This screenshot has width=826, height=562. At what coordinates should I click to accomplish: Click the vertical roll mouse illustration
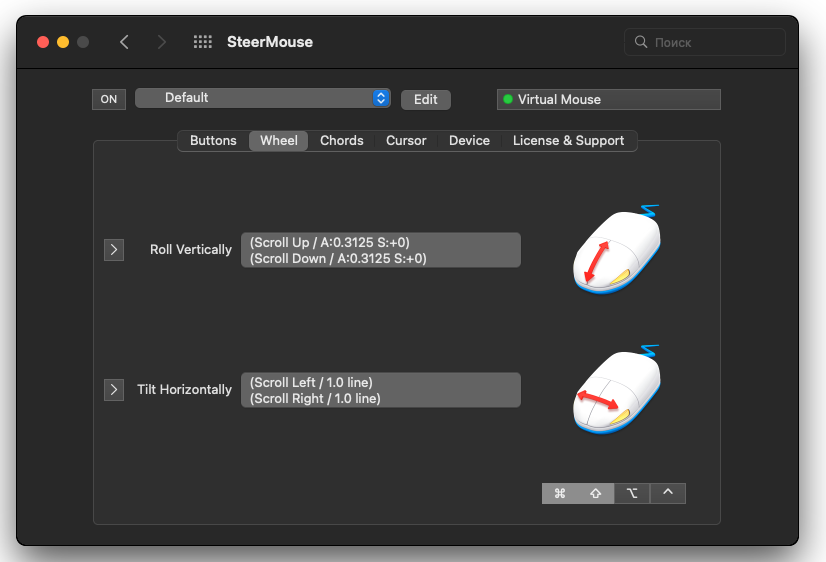click(x=616, y=250)
